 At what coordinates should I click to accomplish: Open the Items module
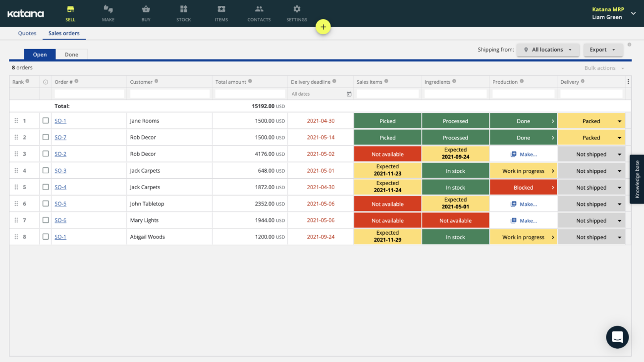(221, 13)
